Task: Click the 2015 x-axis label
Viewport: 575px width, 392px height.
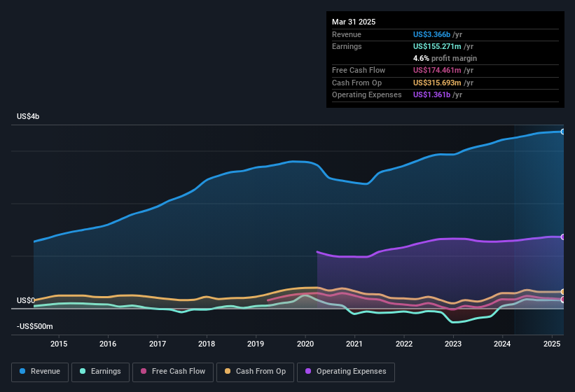Action: (59, 344)
